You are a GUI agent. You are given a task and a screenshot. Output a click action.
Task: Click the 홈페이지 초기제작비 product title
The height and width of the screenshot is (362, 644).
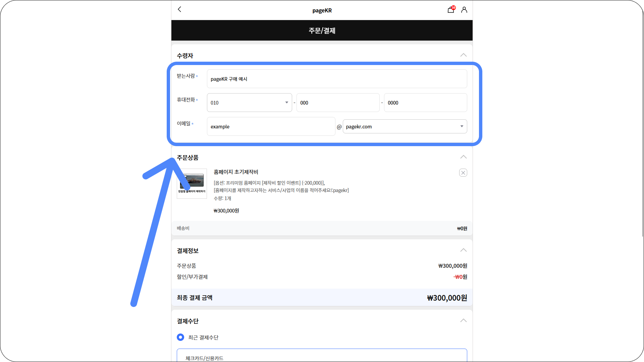(x=236, y=172)
